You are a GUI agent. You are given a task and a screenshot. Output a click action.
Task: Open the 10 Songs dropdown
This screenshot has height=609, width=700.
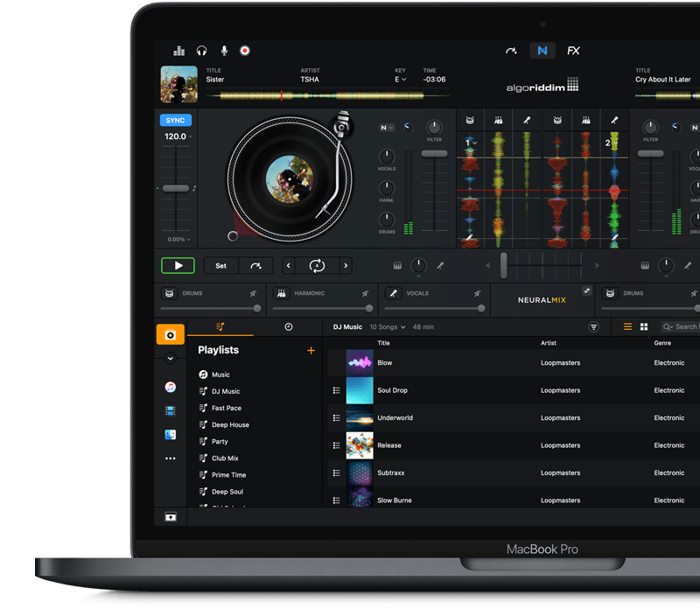point(388,326)
